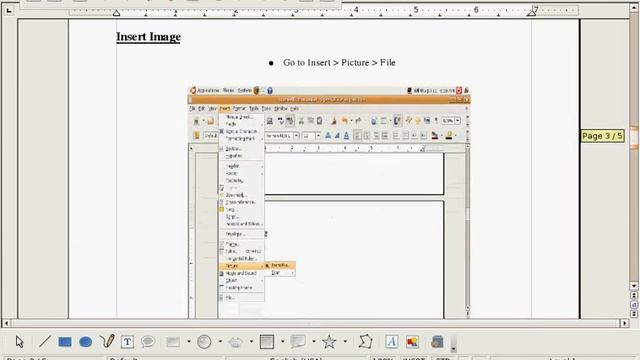Click the Callout shapes icon
640x360 pixels.
tap(298, 342)
